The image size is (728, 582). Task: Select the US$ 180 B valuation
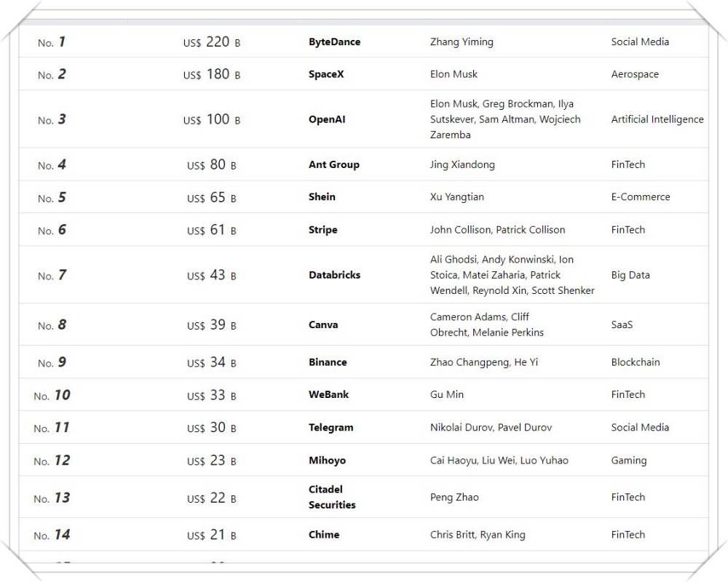click(212, 74)
